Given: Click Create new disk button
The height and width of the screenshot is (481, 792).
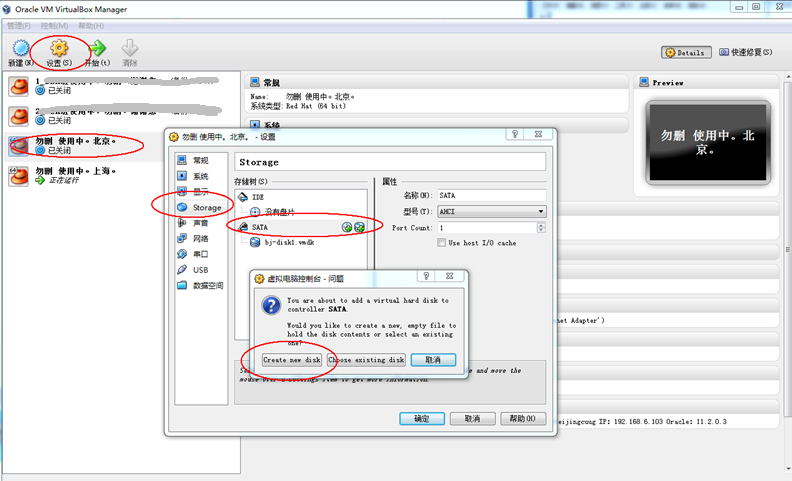Looking at the screenshot, I should point(292,360).
